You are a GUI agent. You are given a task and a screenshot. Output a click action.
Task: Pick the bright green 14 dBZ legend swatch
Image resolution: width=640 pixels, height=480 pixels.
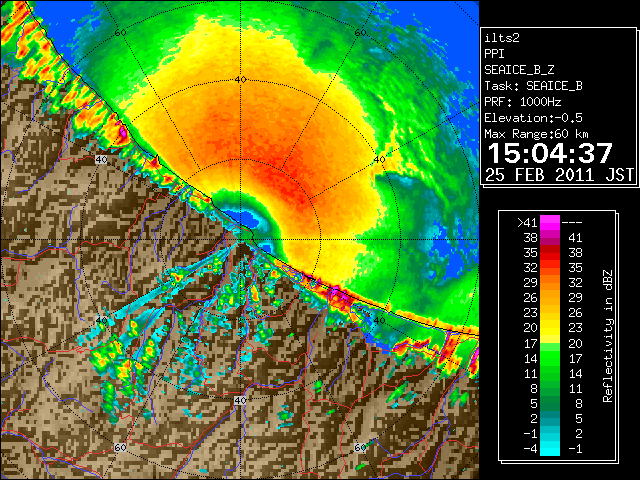click(550, 358)
